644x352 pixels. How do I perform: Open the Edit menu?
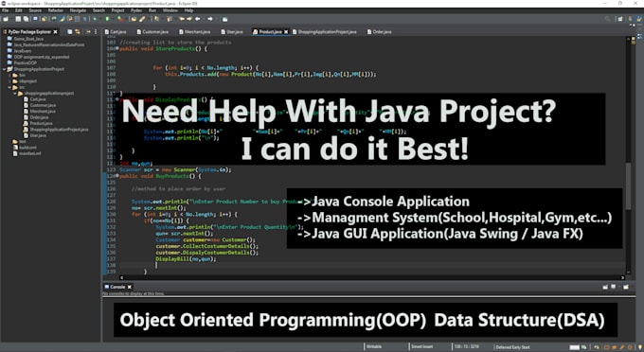[19, 10]
